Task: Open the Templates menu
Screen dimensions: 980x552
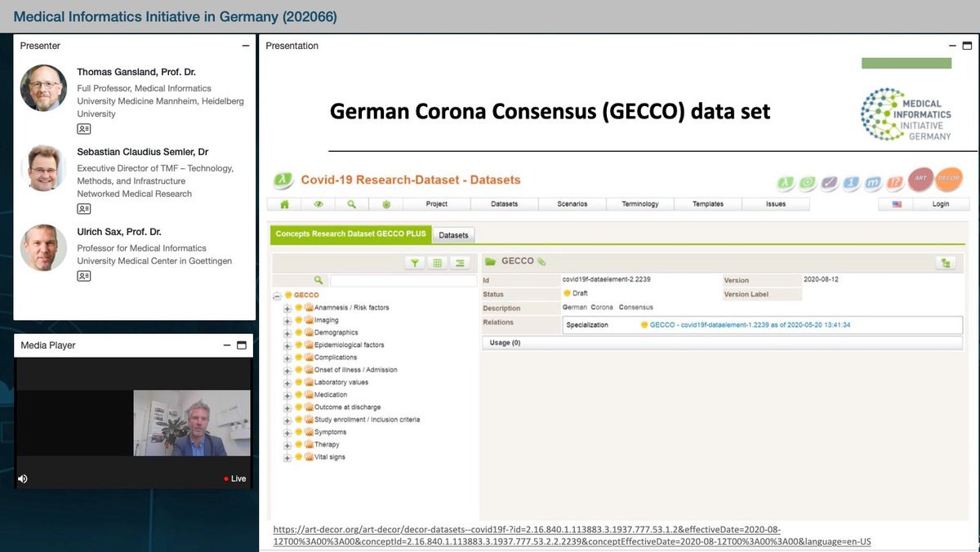Action: [707, 204]
